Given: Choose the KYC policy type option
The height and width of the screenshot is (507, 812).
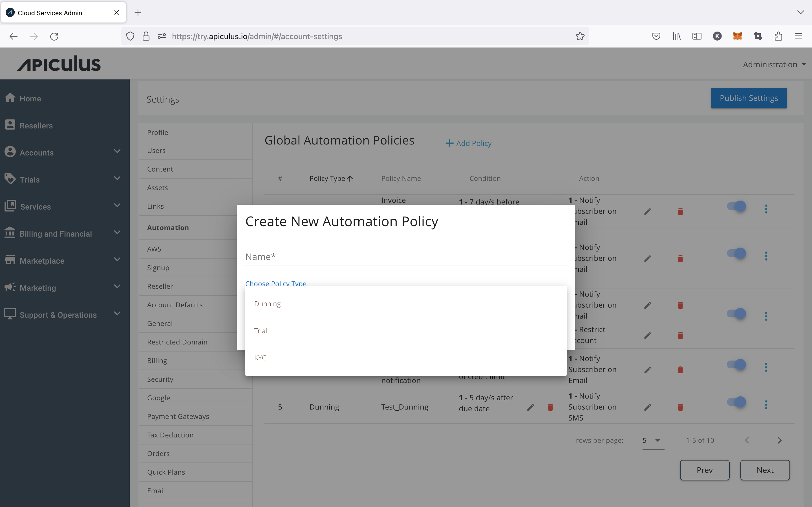Looking at the screenshot, I should tap(260, 358).
